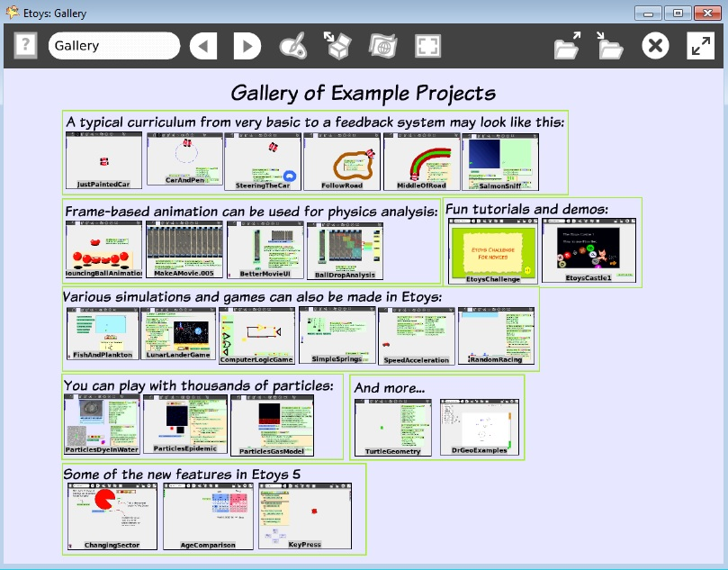Open the CarAndPen project thumbnail
The width and height of the screenshot is (728, 570).
(x=184, y=158)
